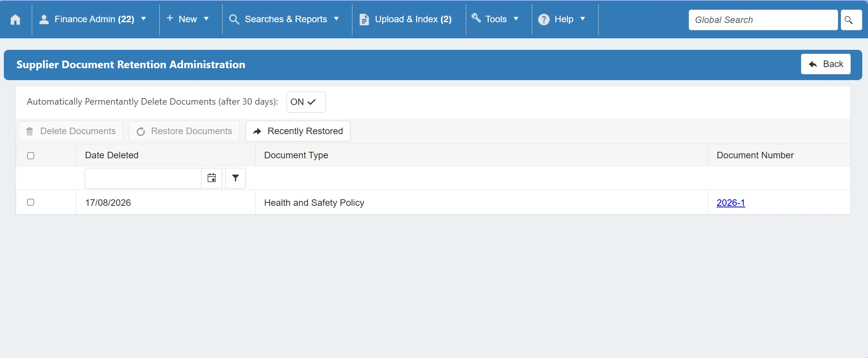
Task: Expand the Tools menu dropdown arrow
Action: [516, 19]
